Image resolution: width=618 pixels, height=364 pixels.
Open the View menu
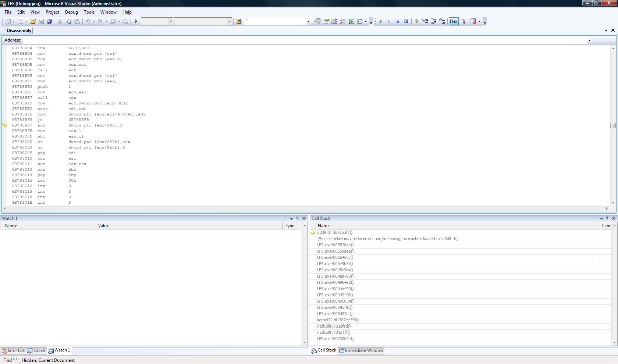point(35,12)
